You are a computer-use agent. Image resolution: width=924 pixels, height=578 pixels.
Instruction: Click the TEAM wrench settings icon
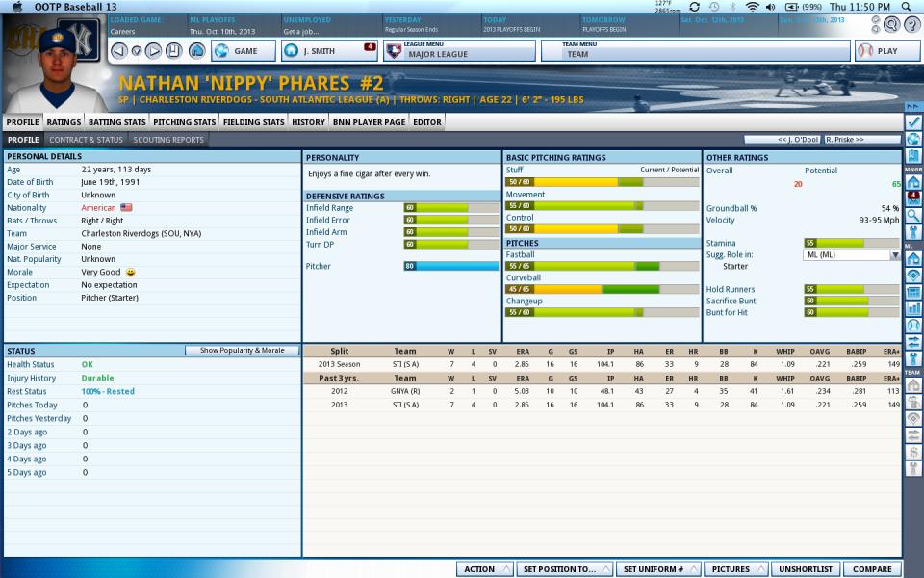[x=913, y=469]
